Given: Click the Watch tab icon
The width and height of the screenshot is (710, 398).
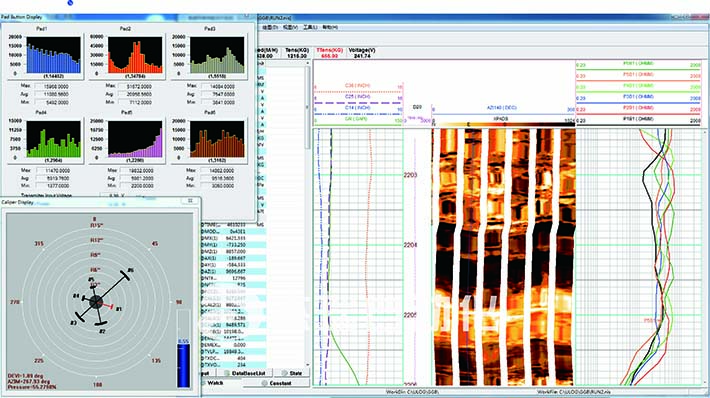Looking at the screenshot, I should click(x=202, y=383).
